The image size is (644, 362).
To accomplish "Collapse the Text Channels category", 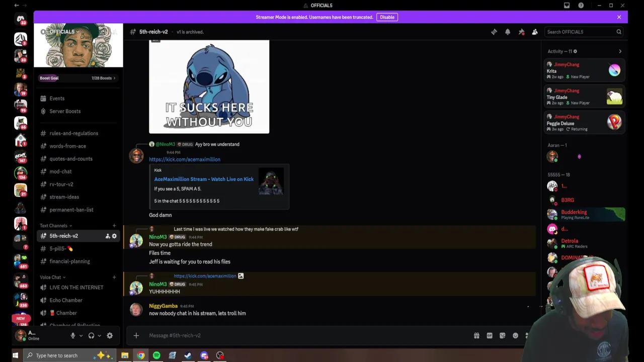I will pyautogui.click(x=56, y=226).
